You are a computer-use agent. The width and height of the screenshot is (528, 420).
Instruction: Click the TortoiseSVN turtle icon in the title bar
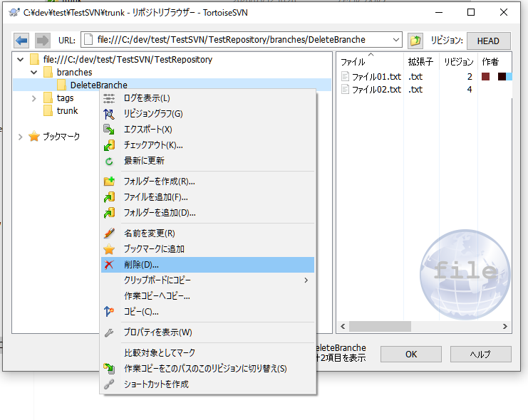click(14, 13)
